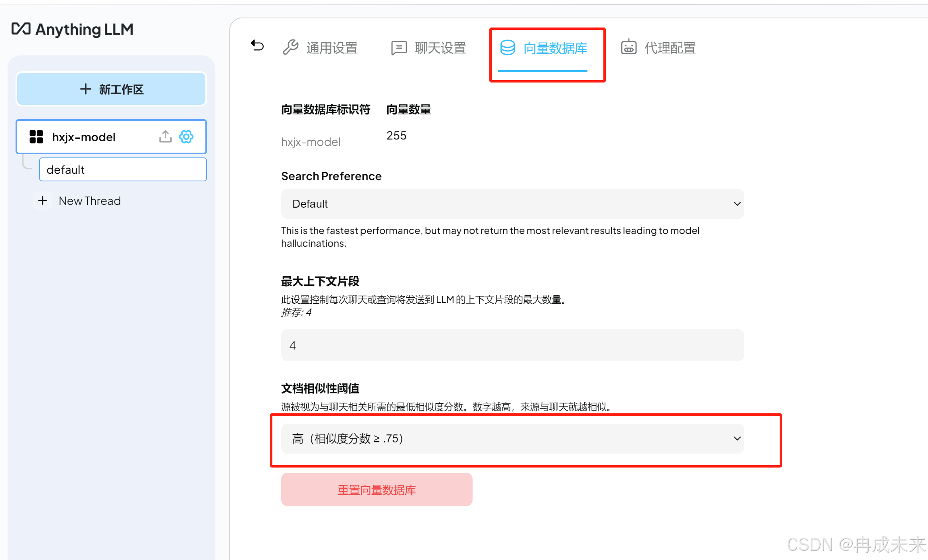The image size is (928, 560).
Task: Click the plus icon beside New Thread
Action: click(43, 200)
